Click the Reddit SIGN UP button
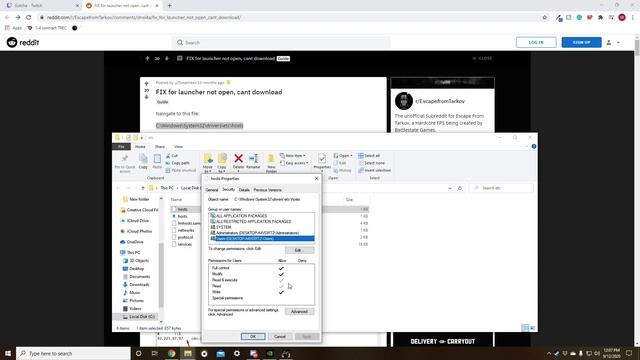Viewport: 640px width, 360px height. (x=581, y=42)
